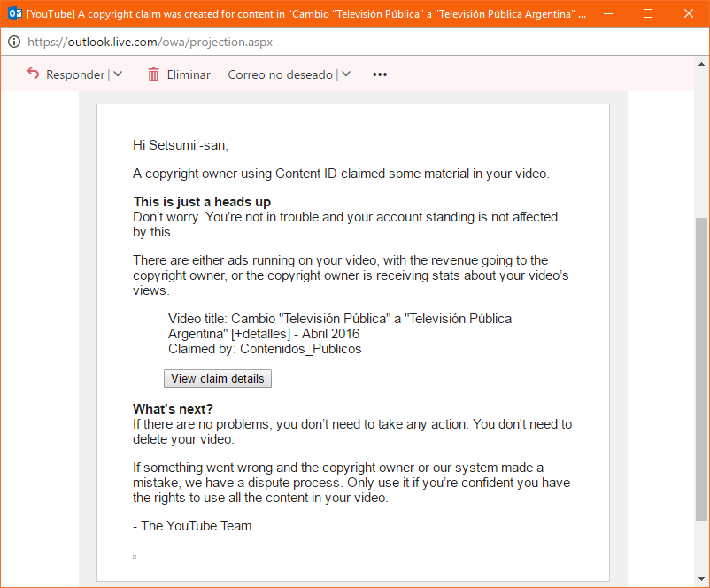Close the email window
The height and width of the screenshot is (588, 710).
(688, 14)
